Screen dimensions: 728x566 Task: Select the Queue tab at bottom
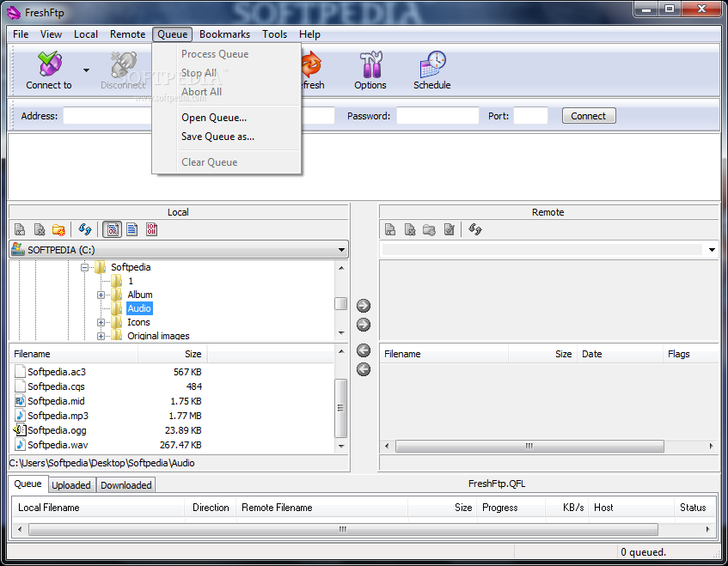(28, 484)
